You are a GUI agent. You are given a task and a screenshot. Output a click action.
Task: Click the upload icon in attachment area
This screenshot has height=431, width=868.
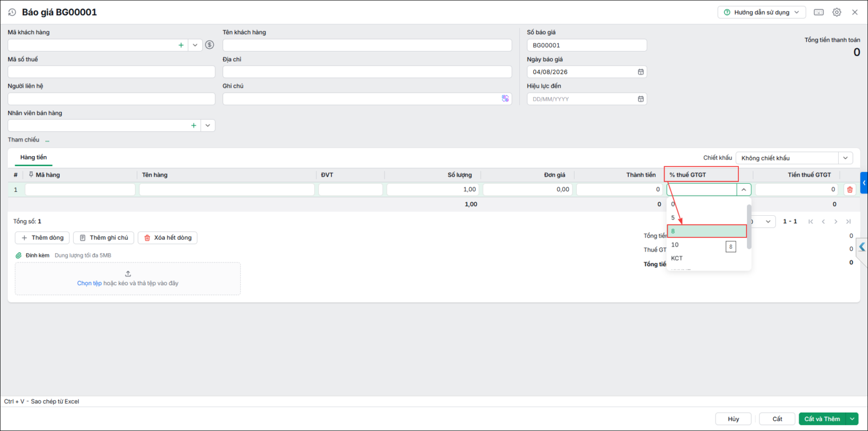(x=128, y=274)
